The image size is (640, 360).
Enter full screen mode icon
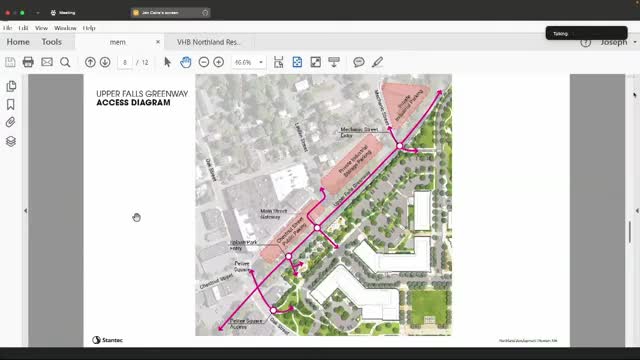pos(316,62)
